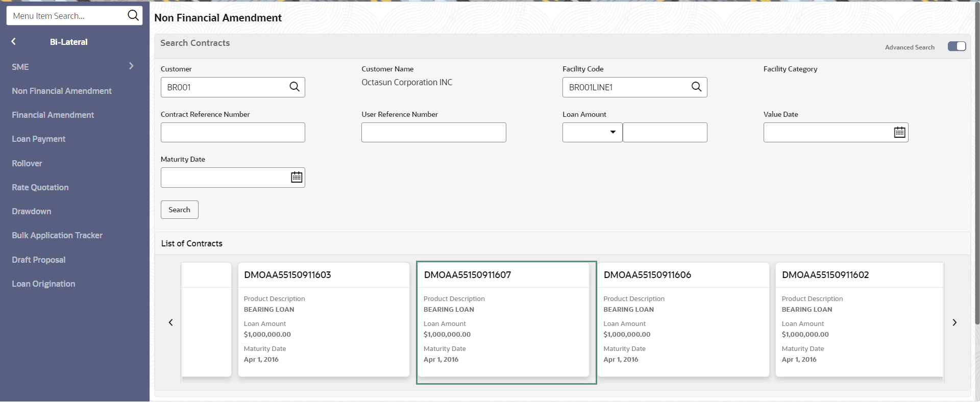The image size is (980, 402).
Task: Click the Non Financial Amendment page title
Action: coord(218,18)
